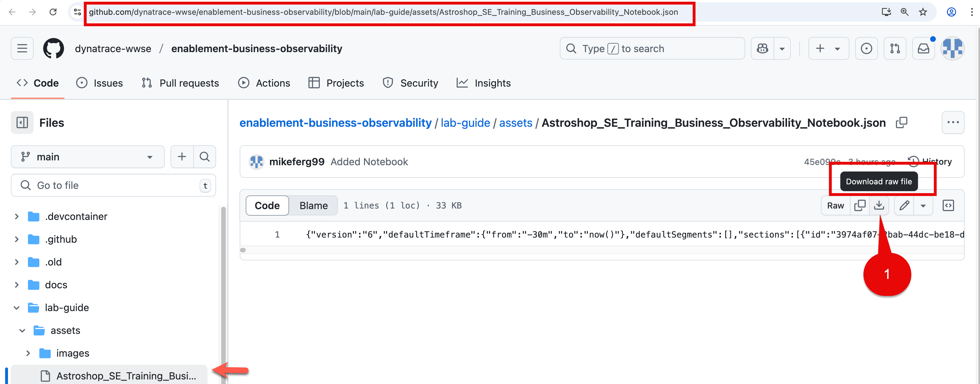The image size is (980, 384).
Task: Open the Added Notebook commit message
Action: tap(369, 162)
